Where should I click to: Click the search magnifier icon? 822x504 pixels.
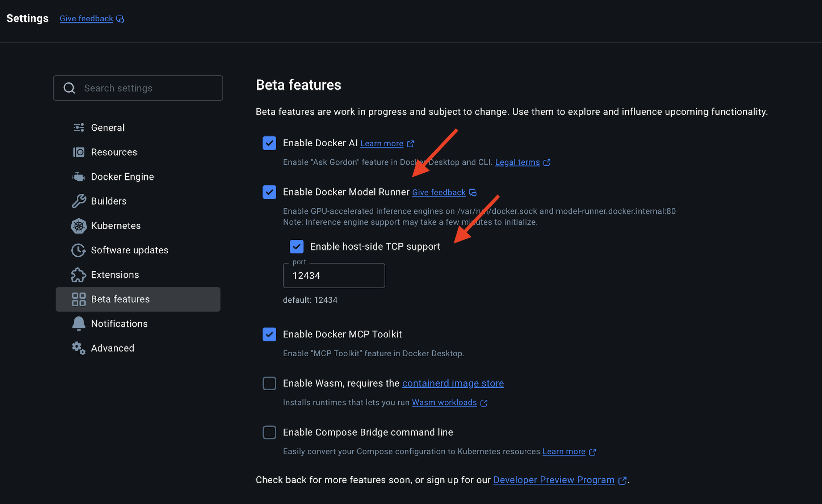69,88
